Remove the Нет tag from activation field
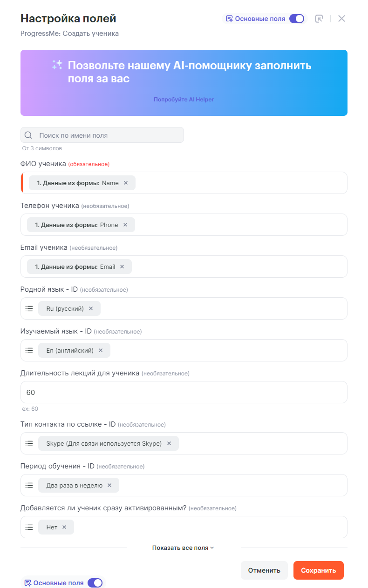The height and width of the screenshot is (588, 368). pos(64,528)
